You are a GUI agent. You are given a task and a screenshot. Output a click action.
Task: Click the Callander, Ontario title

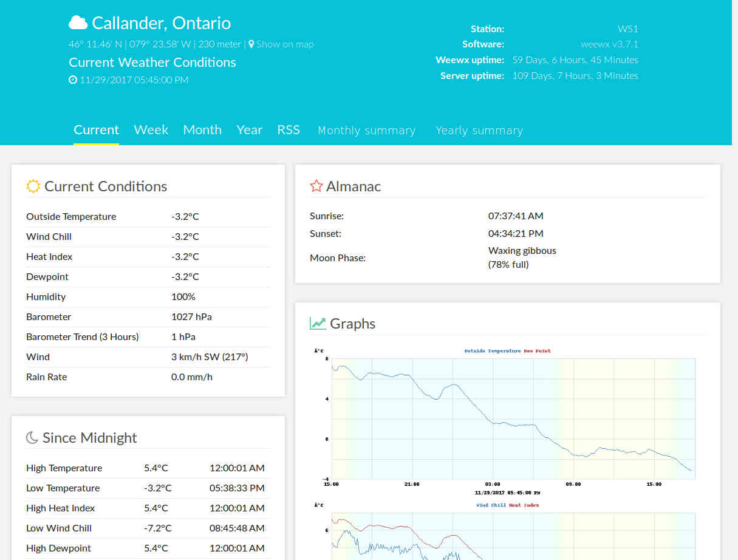[x=161, y=23]
